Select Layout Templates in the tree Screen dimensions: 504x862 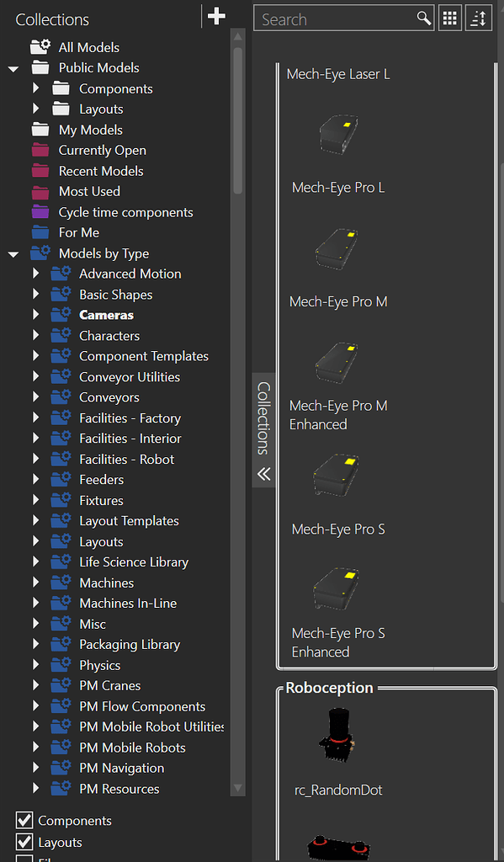(130, 520)
